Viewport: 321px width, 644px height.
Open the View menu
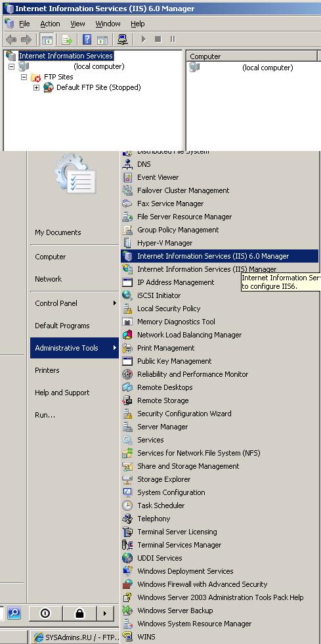click(x=77, y=24)
